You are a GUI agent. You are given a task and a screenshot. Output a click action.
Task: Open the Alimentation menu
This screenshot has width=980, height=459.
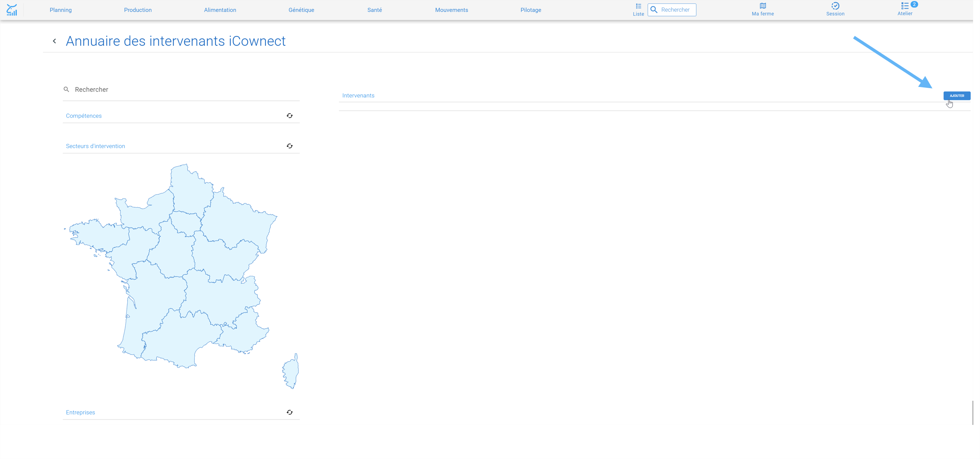coord(220,10)
